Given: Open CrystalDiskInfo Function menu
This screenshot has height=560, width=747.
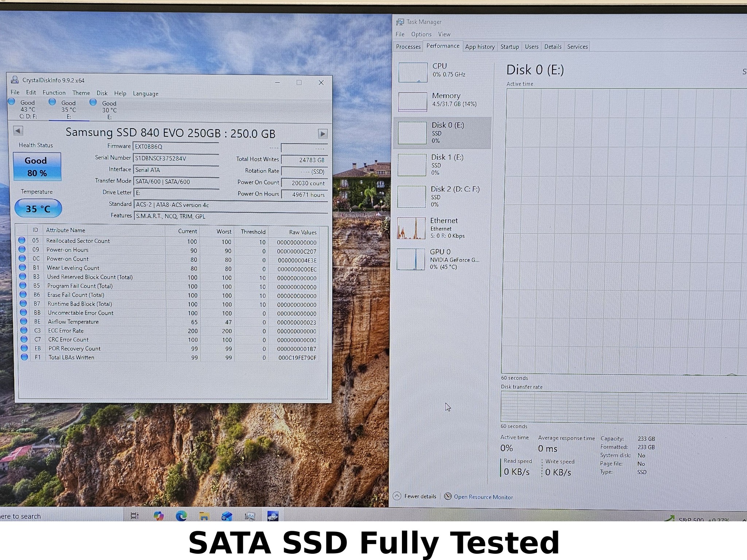Looking at the screenshot, I should 54,93.
